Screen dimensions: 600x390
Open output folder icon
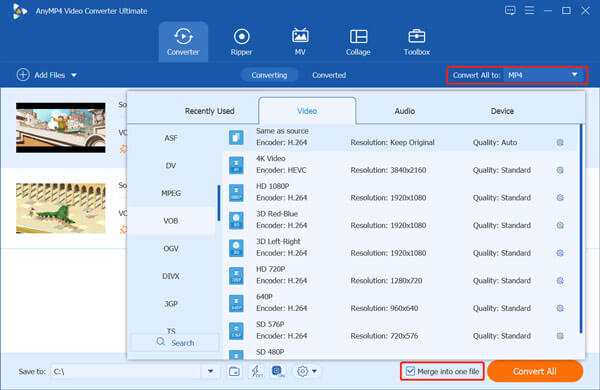(x=234, y=371)
